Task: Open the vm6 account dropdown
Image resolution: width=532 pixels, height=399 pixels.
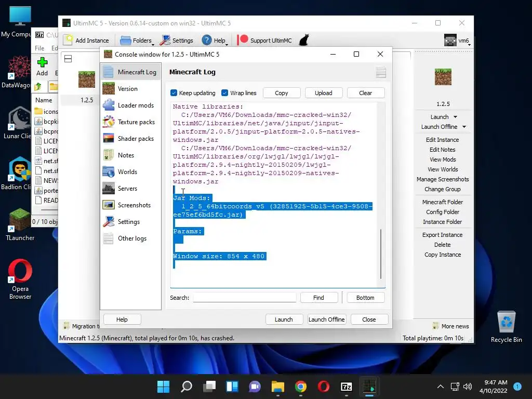Action: 457,41
